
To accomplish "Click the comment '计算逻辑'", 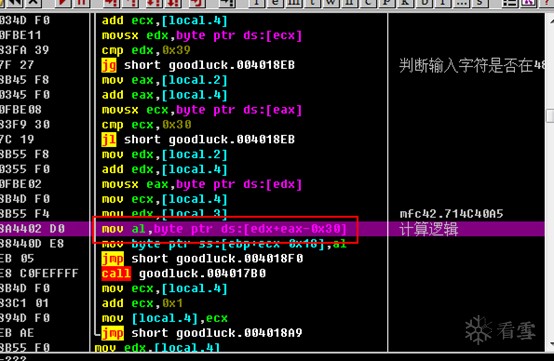I will (429, 229).
